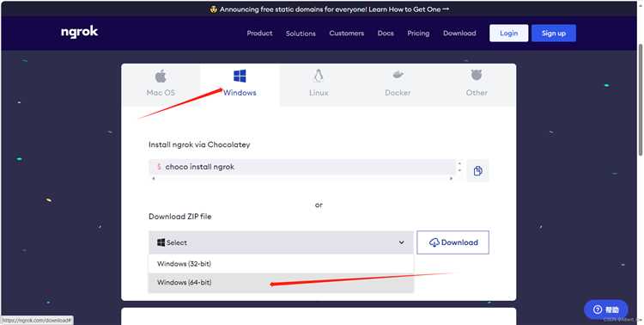Select the Other platform tab
The width and height of the screenshot is (644, 325).
[477, 85]
